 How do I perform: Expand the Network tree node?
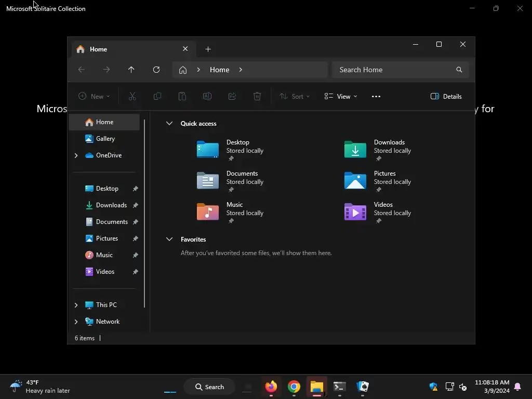click(x=76, y=322)
